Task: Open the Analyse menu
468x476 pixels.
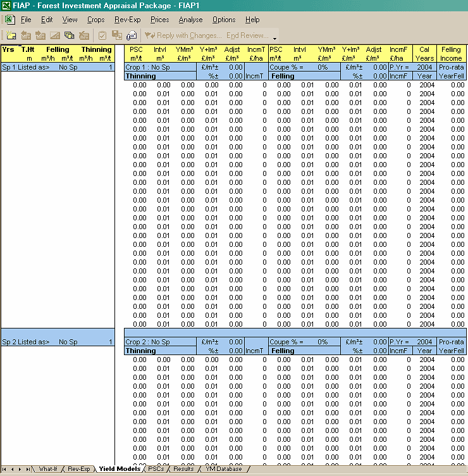Action: point(190,20)
